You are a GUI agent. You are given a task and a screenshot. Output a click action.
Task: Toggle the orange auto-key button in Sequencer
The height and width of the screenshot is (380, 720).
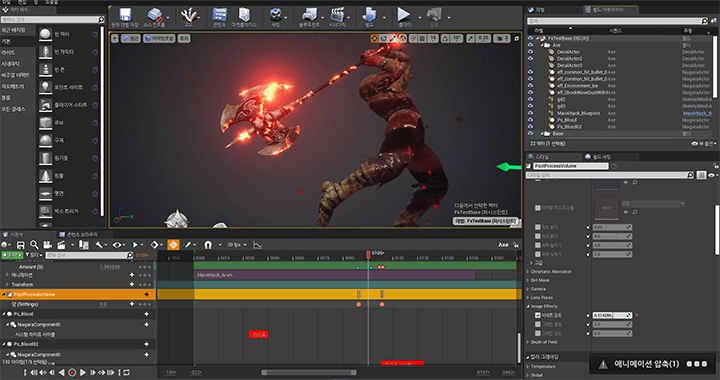(x=173, y=245)
